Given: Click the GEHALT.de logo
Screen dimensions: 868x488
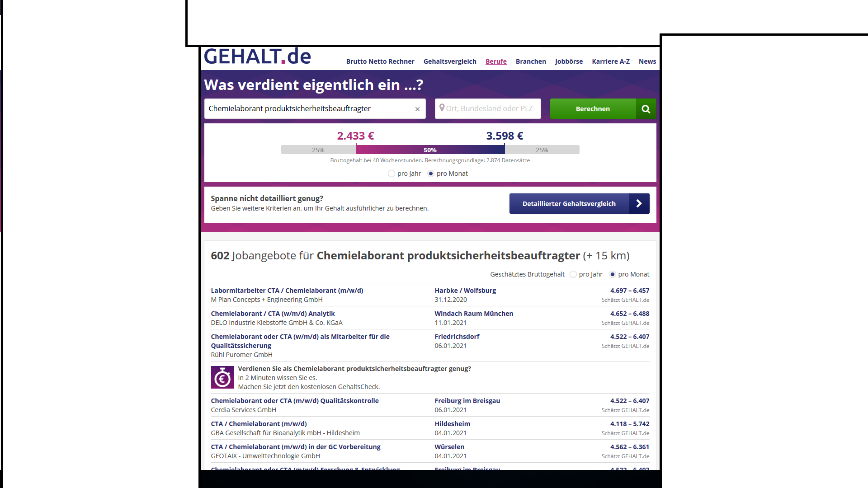Looking at the screenshot, I should [x=257, y=57].
